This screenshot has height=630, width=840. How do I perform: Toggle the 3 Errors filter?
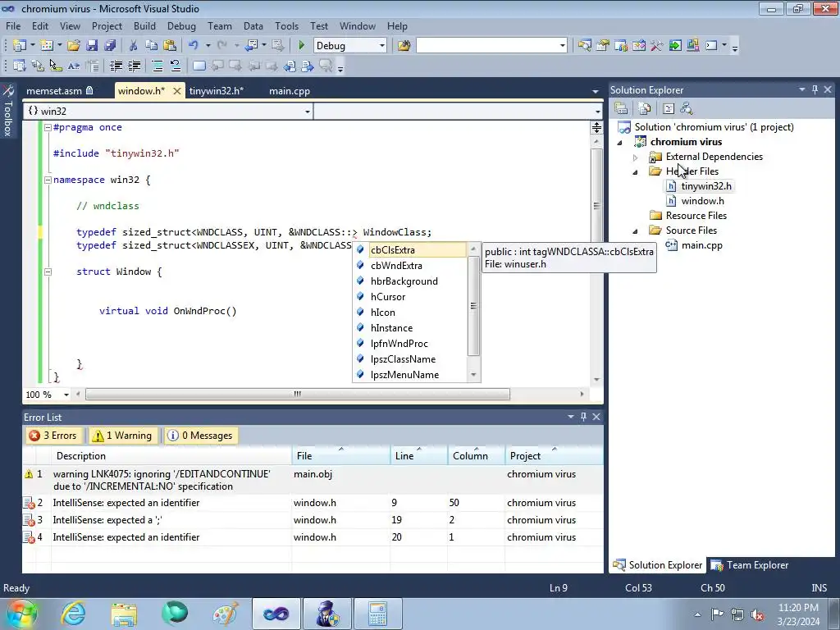pyautogui.click(x=53, y=436)
